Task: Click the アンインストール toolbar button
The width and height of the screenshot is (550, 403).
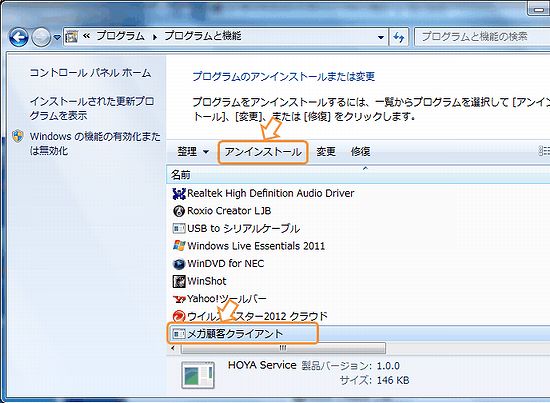Action: click(x=263, y=152)
